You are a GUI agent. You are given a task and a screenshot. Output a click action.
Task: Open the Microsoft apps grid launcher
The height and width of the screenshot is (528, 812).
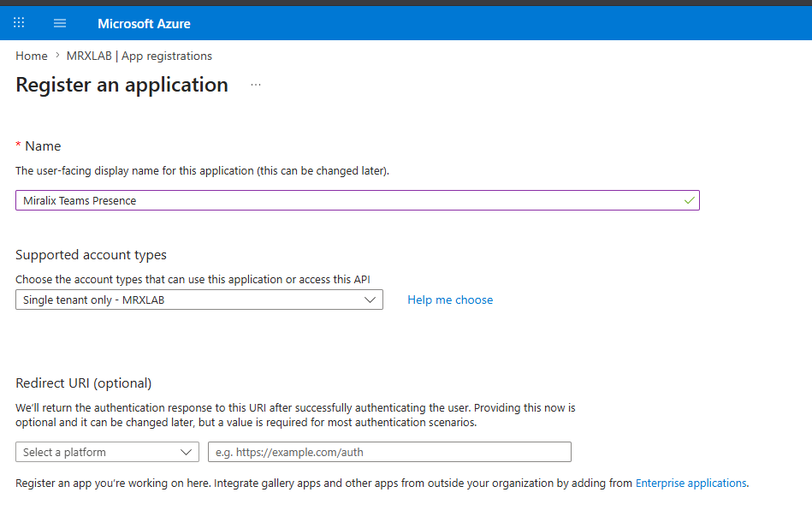19,22
